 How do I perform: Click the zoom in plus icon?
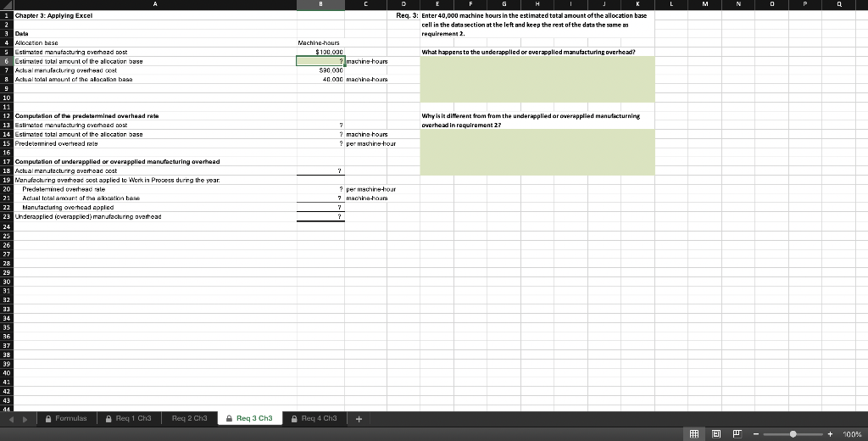830,434
